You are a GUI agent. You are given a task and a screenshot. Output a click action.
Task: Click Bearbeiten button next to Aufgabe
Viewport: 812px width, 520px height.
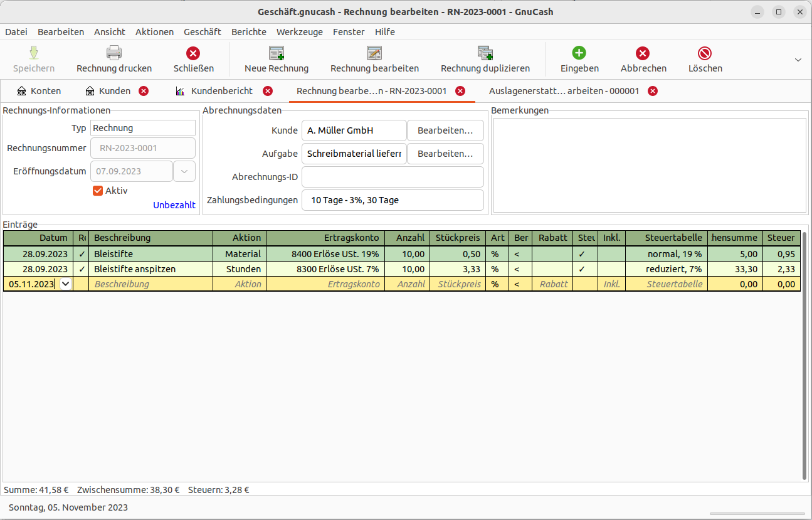pyautogui.click(x=445, y=154)
